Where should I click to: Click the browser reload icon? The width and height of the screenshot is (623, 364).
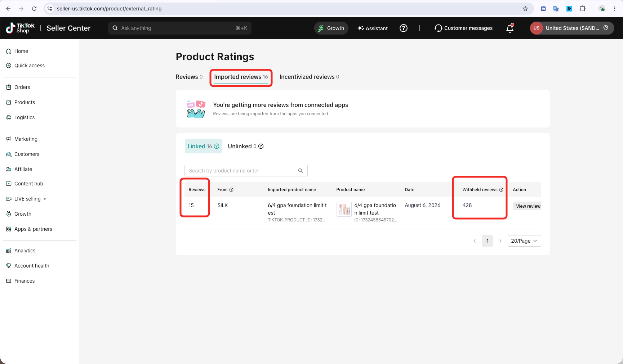(34, 9)
